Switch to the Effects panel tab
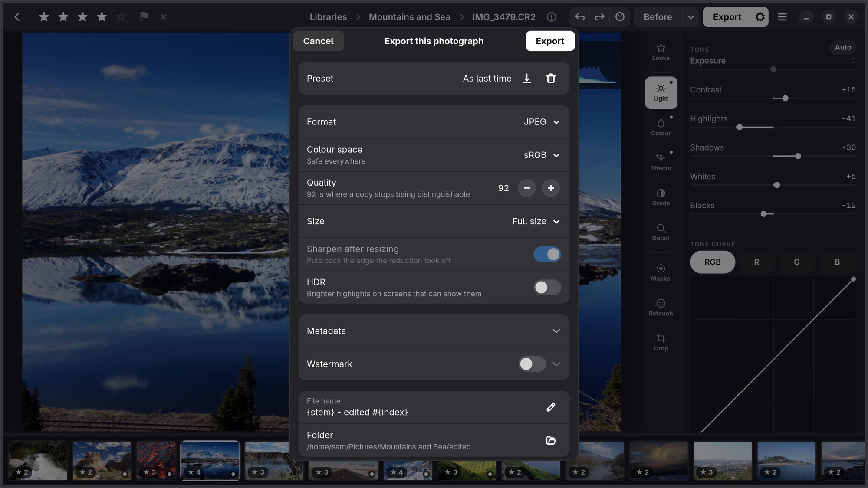The width and height of the screenshot is (868, 488). pos(661,162)
